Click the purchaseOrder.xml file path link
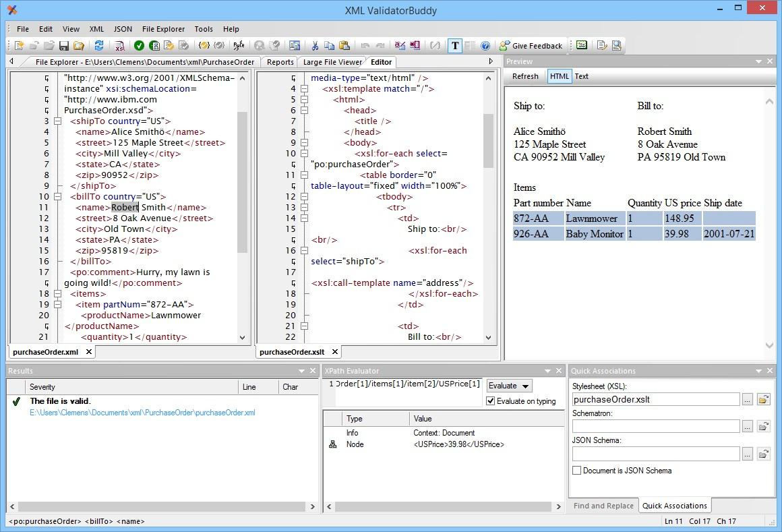 142,413
